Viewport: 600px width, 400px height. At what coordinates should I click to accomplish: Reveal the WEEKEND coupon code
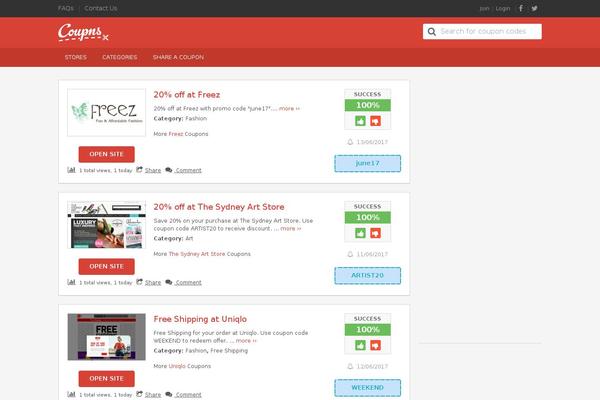point(367,388)
